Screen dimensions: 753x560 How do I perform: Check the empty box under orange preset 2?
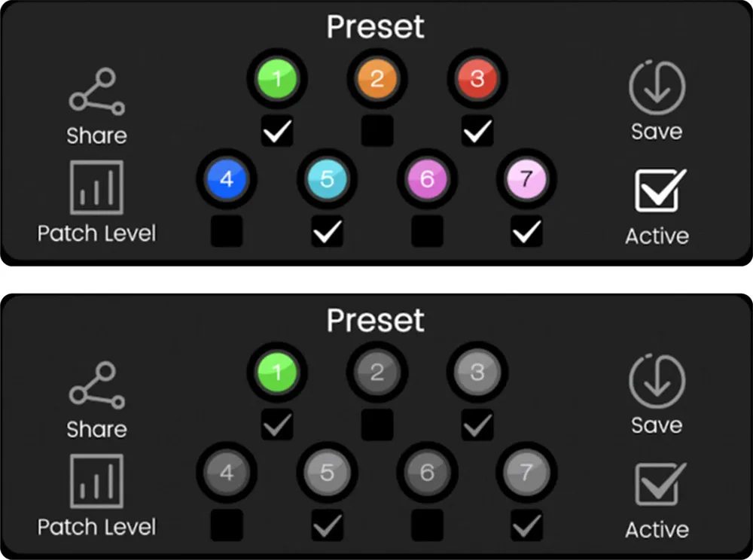[377, 131]
